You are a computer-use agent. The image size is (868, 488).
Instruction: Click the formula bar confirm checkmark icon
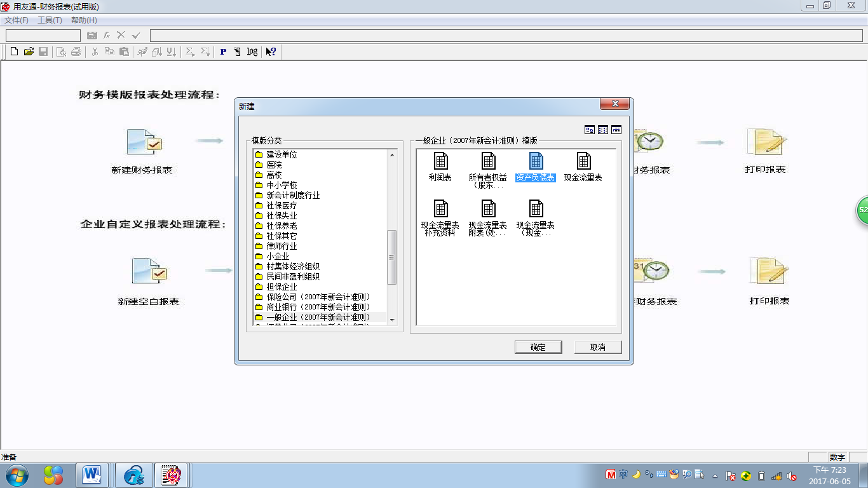point(136,36)
